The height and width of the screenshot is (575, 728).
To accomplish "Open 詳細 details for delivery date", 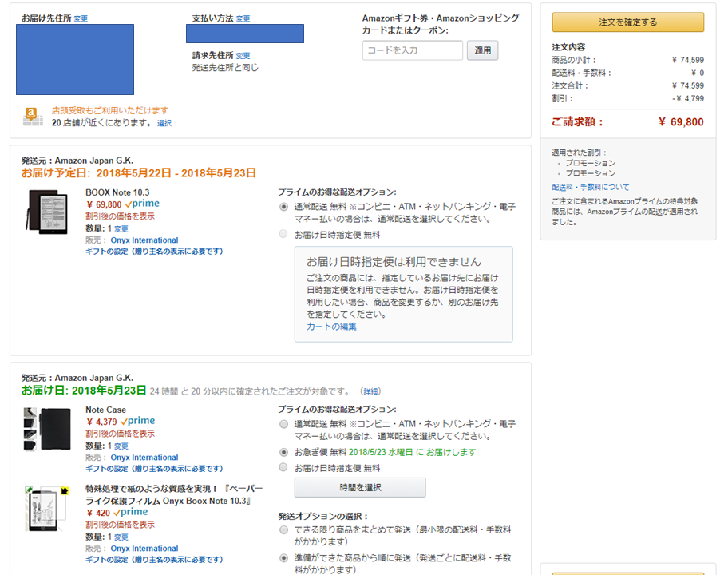I will click(370, 391).
